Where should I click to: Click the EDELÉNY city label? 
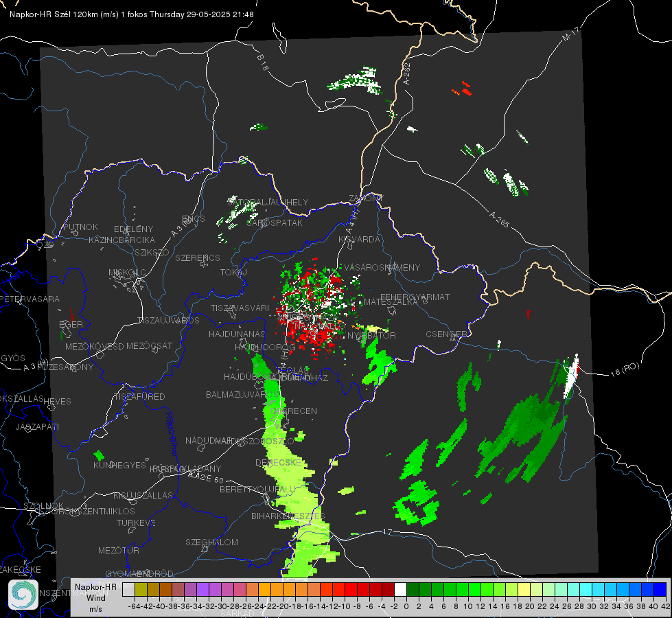coord(133,229)
